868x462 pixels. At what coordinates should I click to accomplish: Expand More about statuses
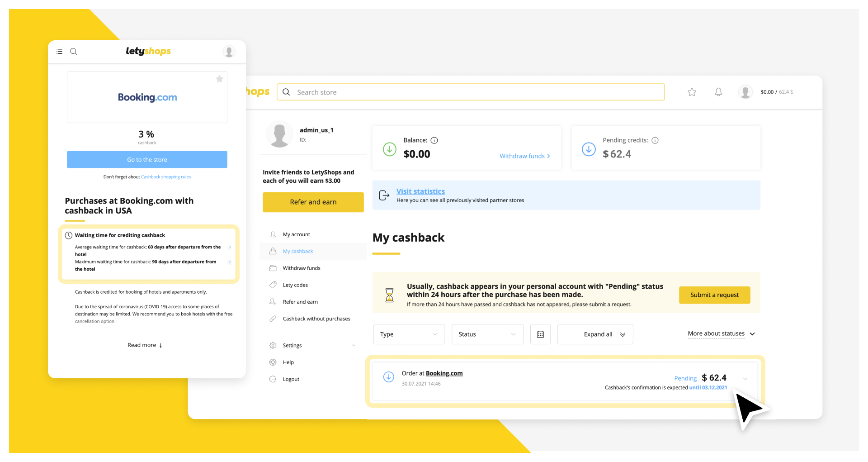pyautogui.click(x=721, y=333)
